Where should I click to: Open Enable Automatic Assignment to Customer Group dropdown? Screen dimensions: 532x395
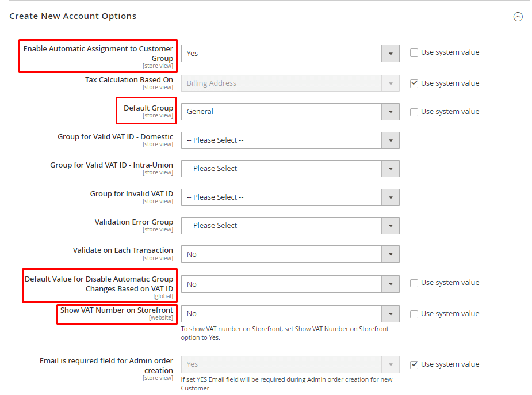(391, 53)
